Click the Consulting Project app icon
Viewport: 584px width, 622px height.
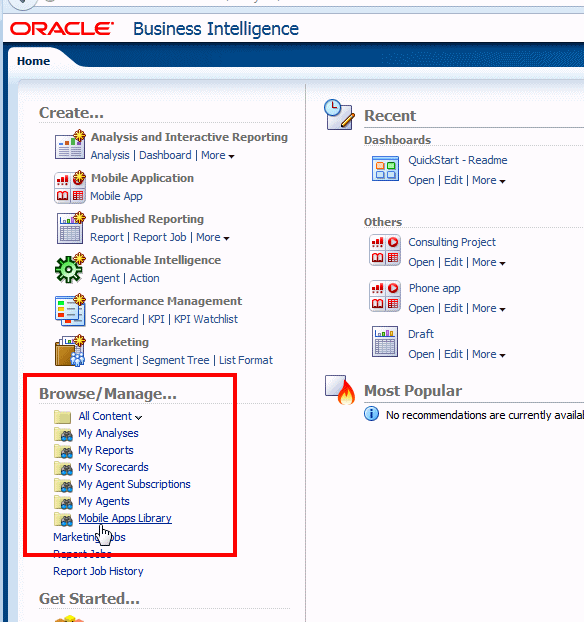(385, 250)
